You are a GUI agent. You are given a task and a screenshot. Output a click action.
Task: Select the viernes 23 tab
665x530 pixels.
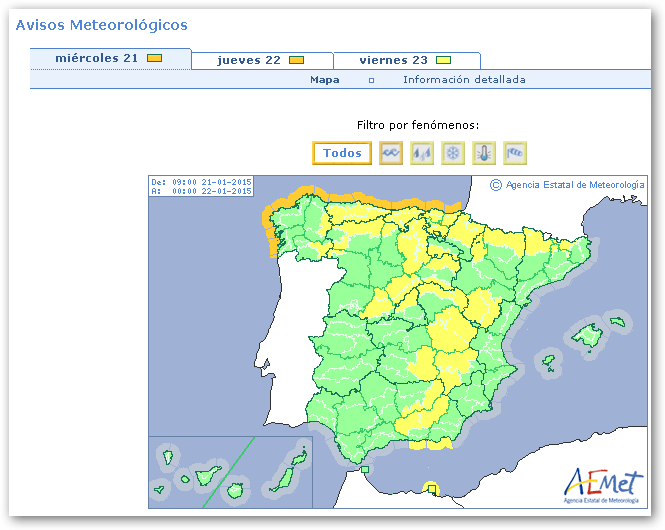[x=406, y=60]
